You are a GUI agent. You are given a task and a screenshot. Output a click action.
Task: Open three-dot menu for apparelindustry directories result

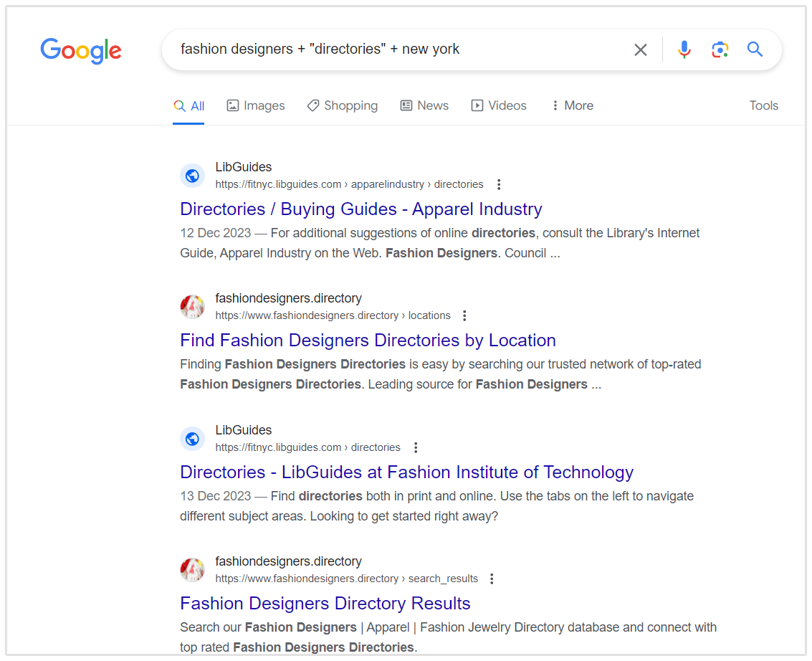500,184
